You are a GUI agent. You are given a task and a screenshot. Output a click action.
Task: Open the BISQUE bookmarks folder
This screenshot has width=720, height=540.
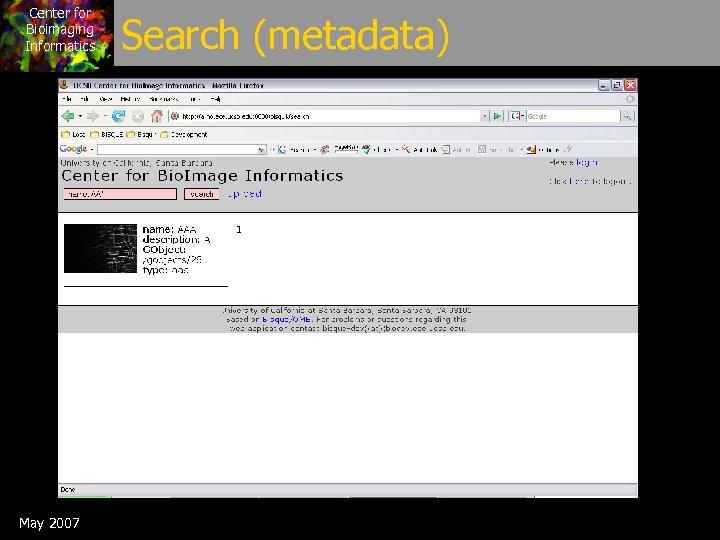point(107,135)
